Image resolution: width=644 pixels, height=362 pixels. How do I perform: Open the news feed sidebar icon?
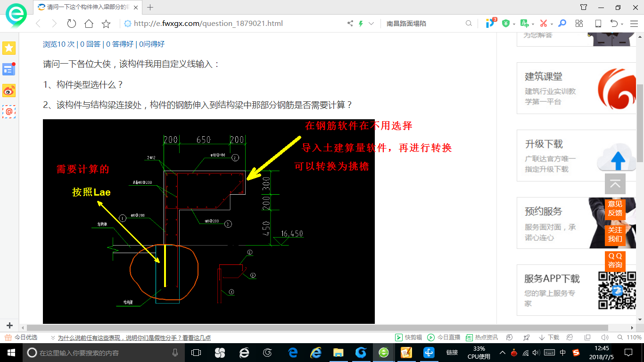[x=9, y=69]
